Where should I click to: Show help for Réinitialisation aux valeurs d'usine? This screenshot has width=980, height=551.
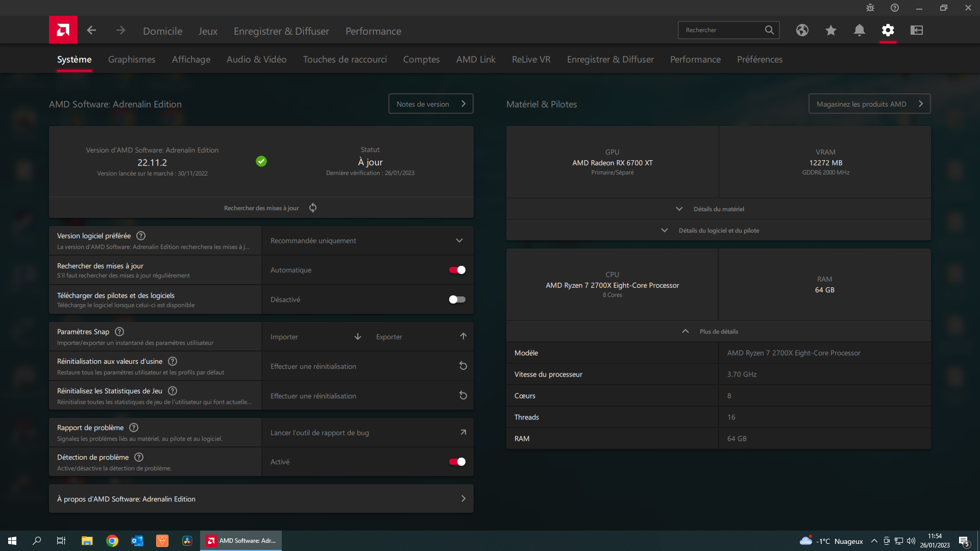coord(173,361)
